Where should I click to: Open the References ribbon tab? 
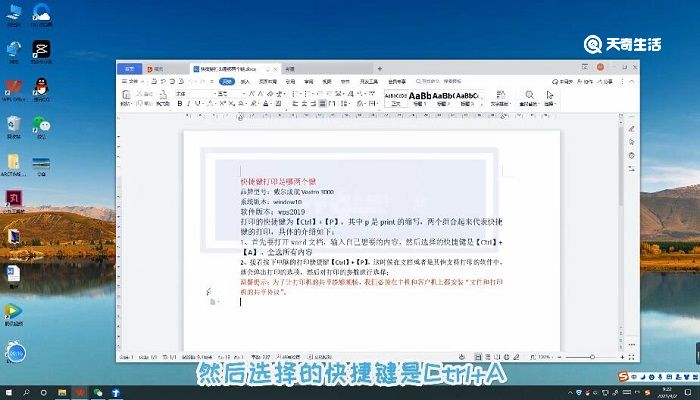tap(290, 81)
